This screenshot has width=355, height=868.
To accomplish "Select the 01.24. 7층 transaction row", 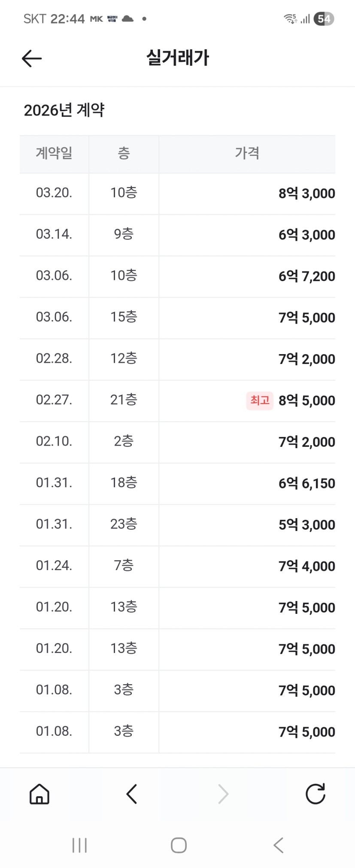I will pyautogui.click(x=177, y=566).
